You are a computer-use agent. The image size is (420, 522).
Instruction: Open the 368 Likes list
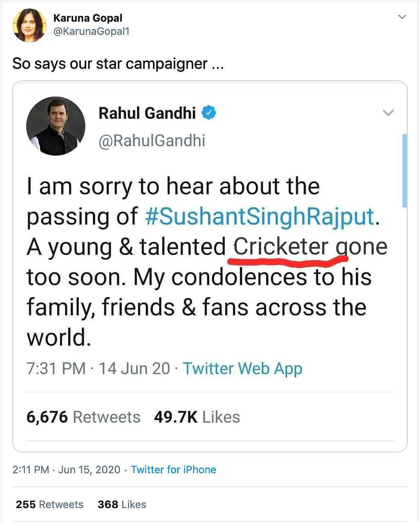click(122, 505)
